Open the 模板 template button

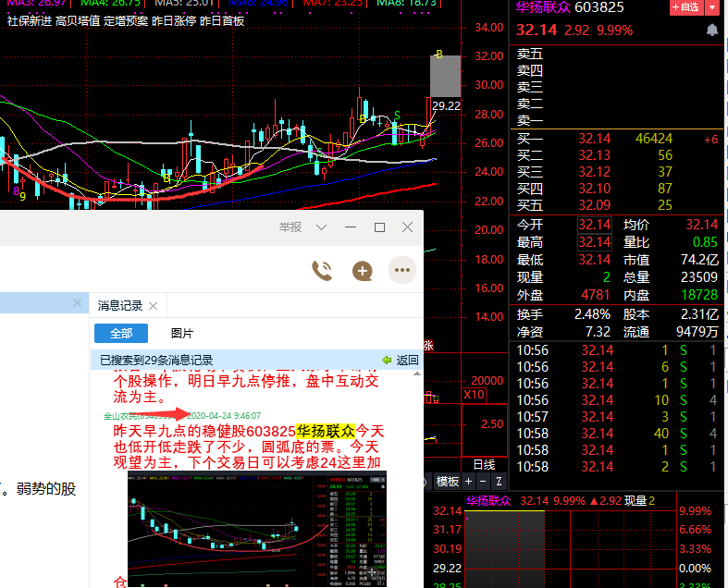(447, 482)
